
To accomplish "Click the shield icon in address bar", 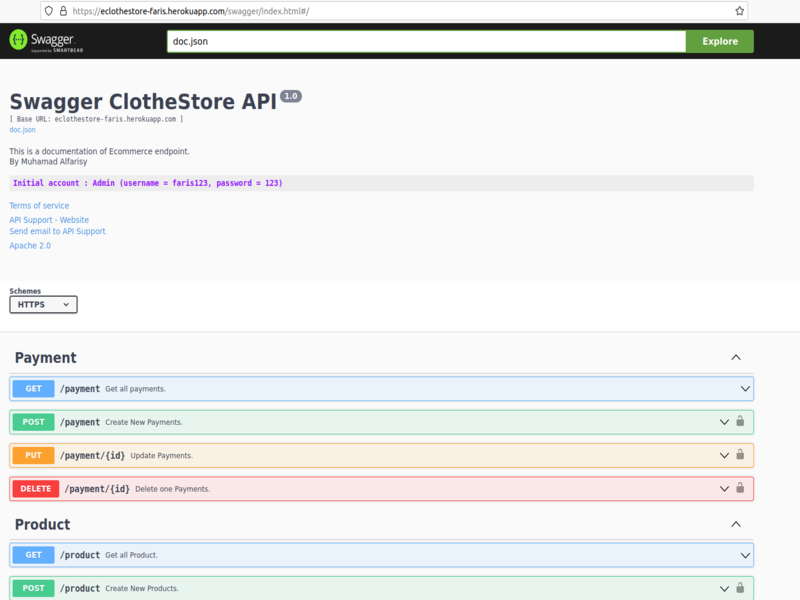I will 48,11.
